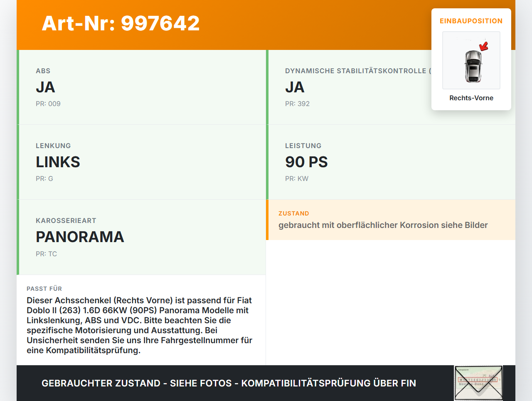The height and width of the screenshot is (401, 532).
Task: Click the GEBRAUCHTER ZUSTAND footer banner text
Action: coord(229,383)
